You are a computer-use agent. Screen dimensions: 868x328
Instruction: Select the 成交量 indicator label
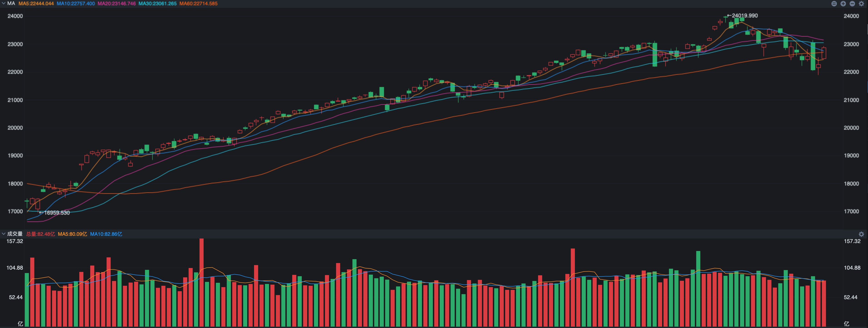click(15, 234)
